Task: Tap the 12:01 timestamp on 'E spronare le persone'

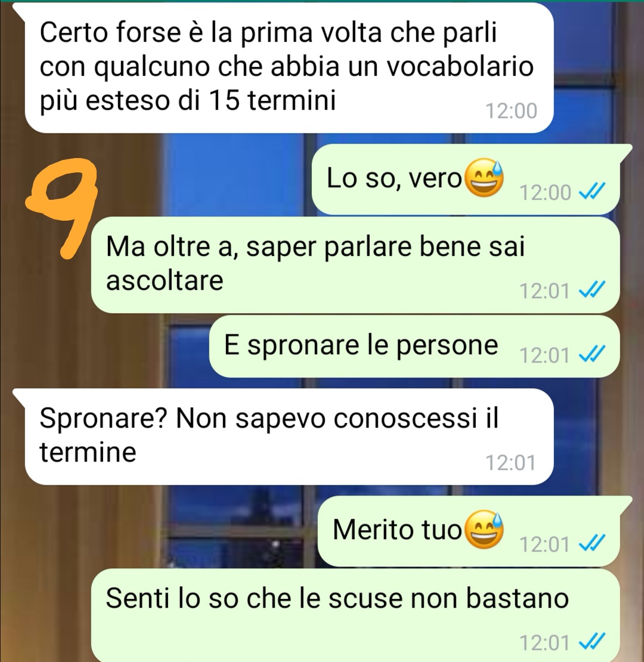Action: pos(544,355)
